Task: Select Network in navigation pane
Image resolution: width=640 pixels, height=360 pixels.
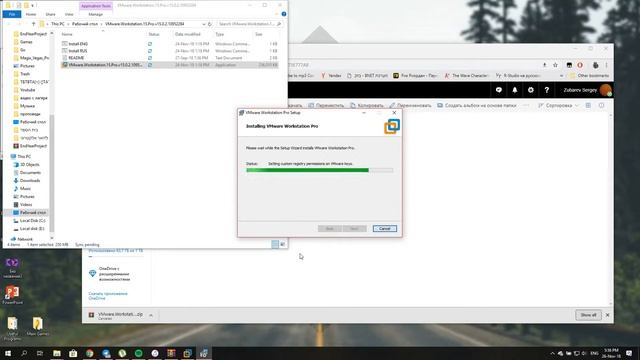Action: (x=24, y=239)
